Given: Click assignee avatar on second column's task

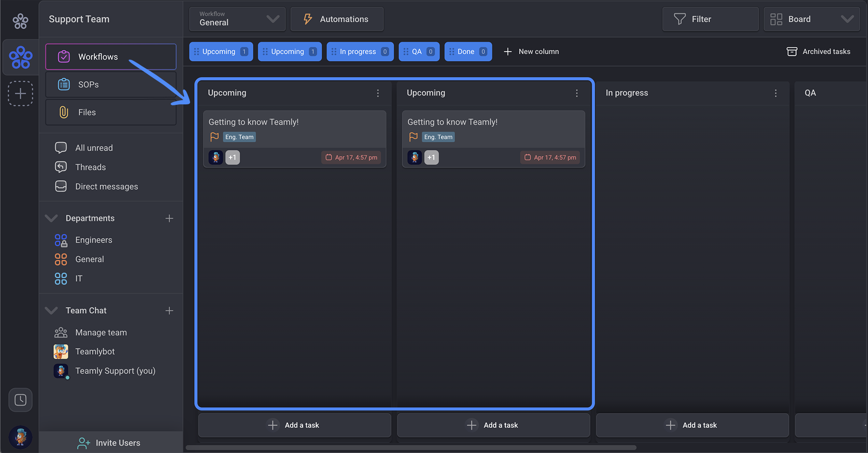Looking at the screenshot, I should pyautogui.click(x=415, y=157).
